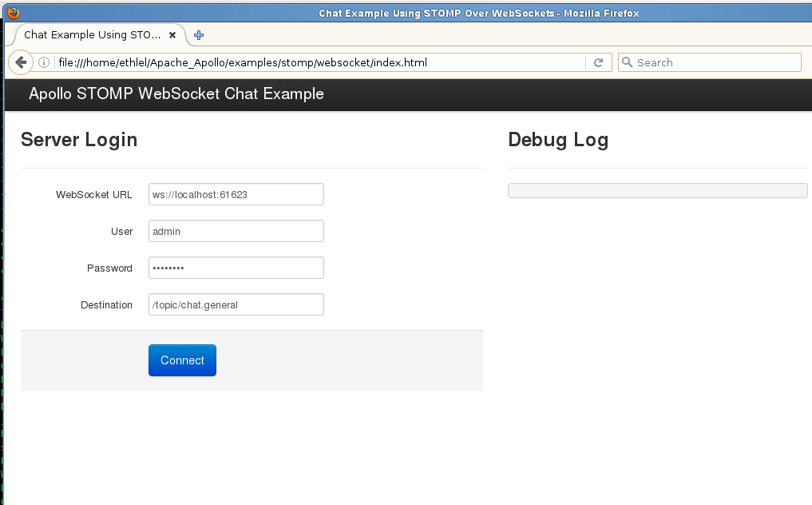
Task: Reload the page with the refresh icon
Action: coord(599,63)
